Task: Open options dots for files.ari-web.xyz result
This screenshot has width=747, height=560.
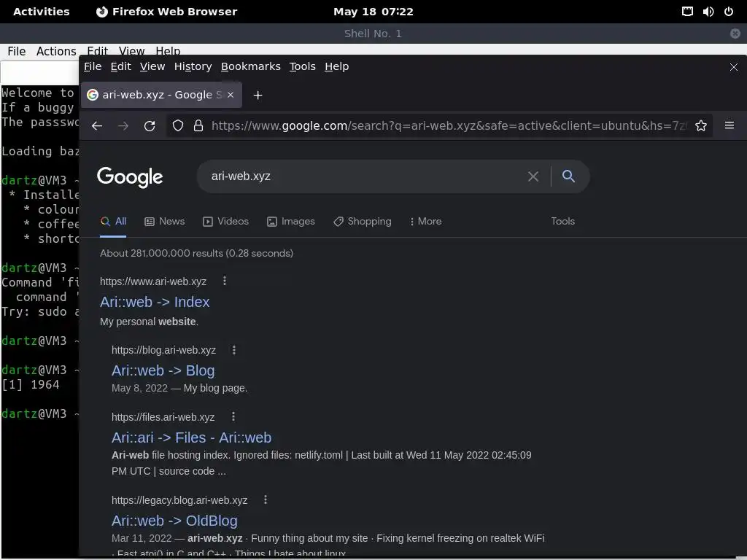Action: (x=233, y=416)
